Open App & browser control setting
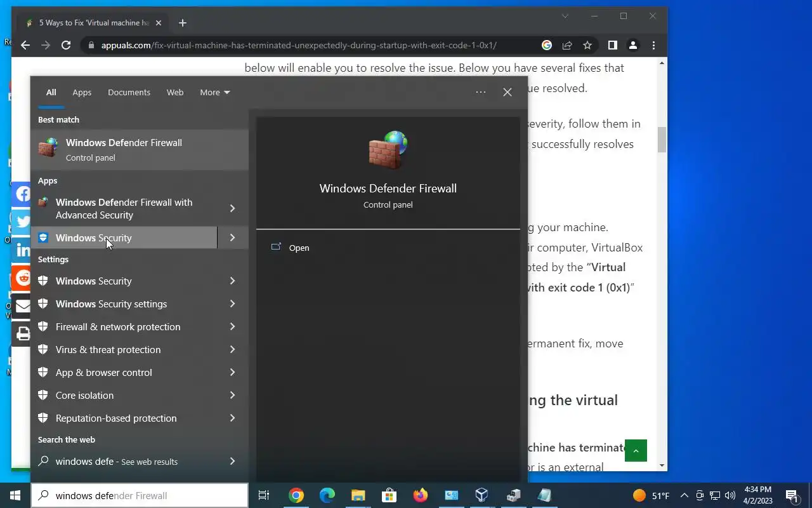 [x=124, y=372]
